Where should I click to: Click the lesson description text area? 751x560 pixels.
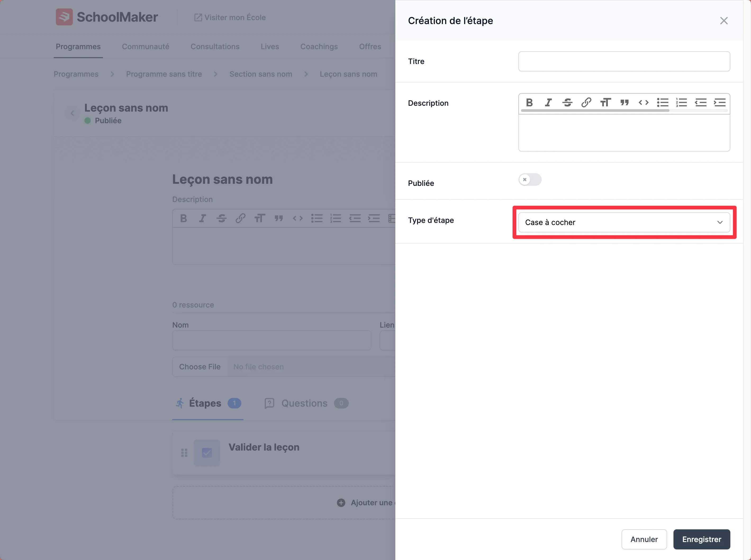[284, 246]
